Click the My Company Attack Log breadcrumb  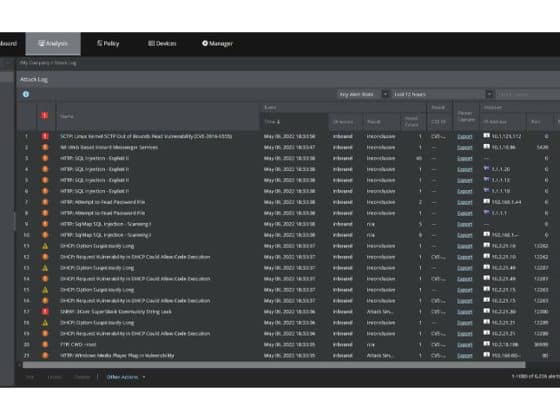[x=48, y=63]
